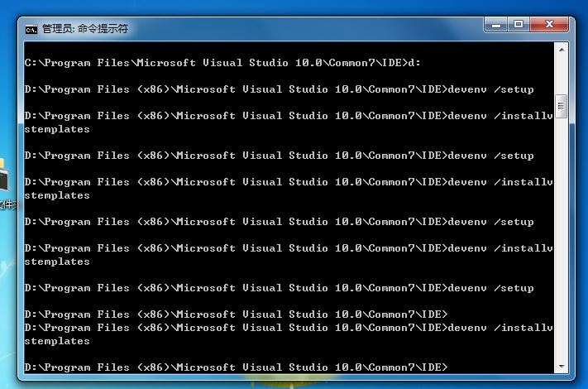Click the third 'stemplates' wrapped text line
588x389 pixels.
click(x=57, y=262)
